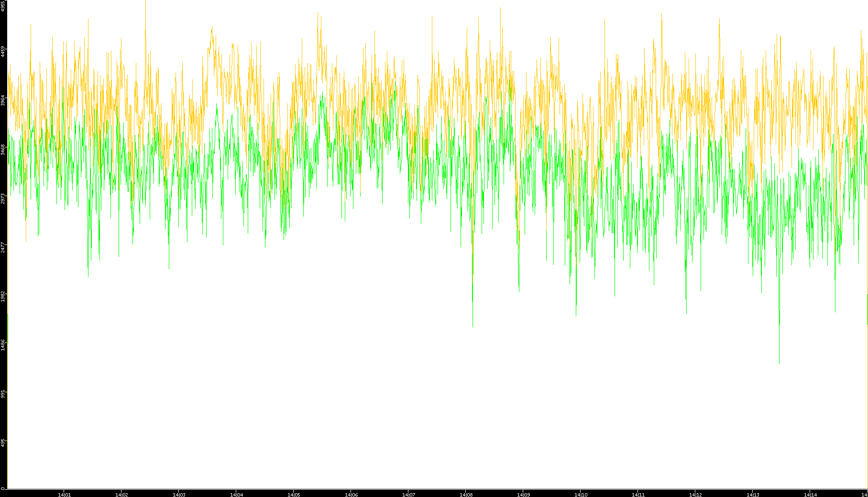Screen dimensions: 868x497
Task: Click the 1486 y-axis label
Action: 3,345
